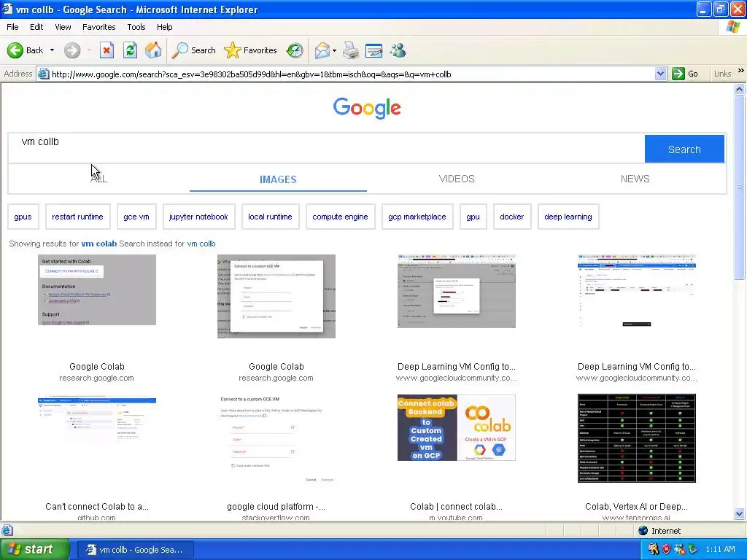Switch to the ALL results tab
The height and width of the screenshot is (560, 747).
(98, 179)
